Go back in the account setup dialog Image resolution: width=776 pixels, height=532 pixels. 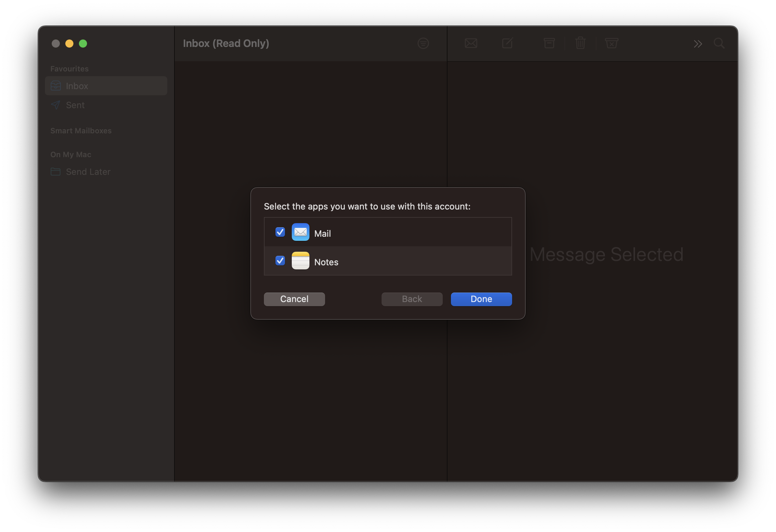pos(411,299)
